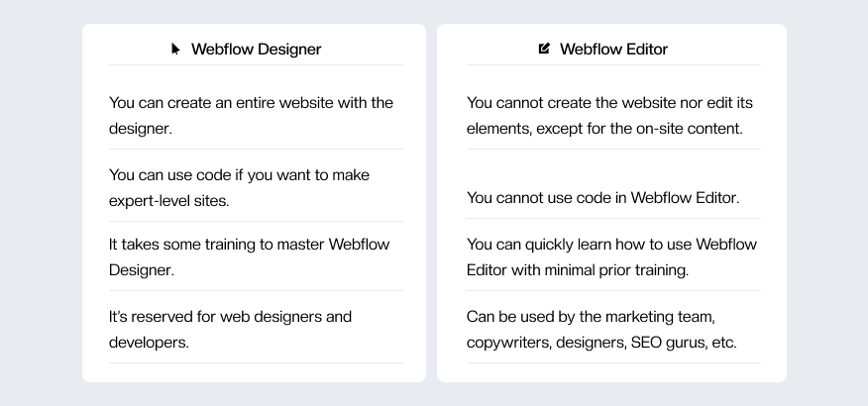Click the text about editing only on-site content

point(609,116)
